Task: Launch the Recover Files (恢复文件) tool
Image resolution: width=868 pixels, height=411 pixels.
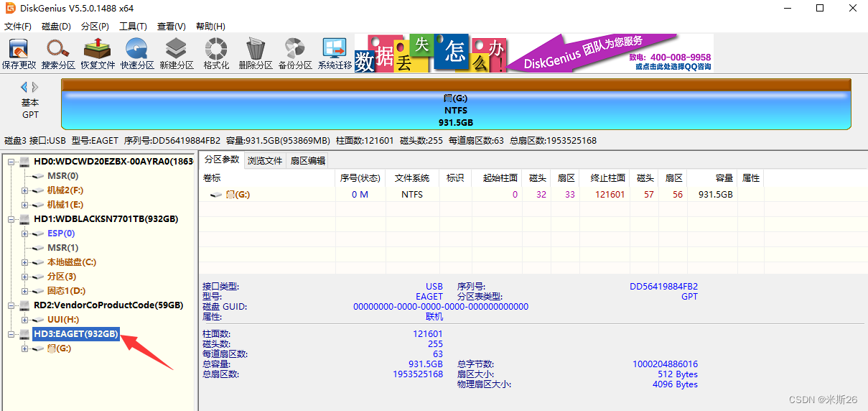Action: 97,54
